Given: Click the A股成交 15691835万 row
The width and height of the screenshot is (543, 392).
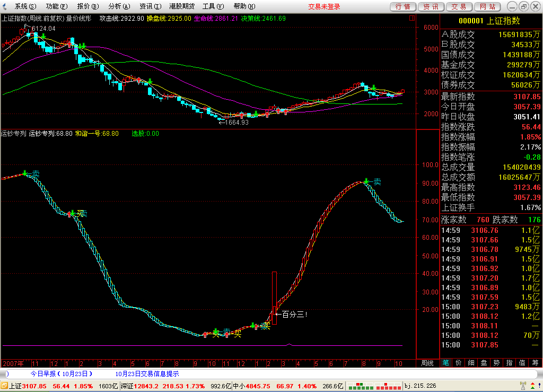Looking at the screenshot, I should click(x=491, y=34).
